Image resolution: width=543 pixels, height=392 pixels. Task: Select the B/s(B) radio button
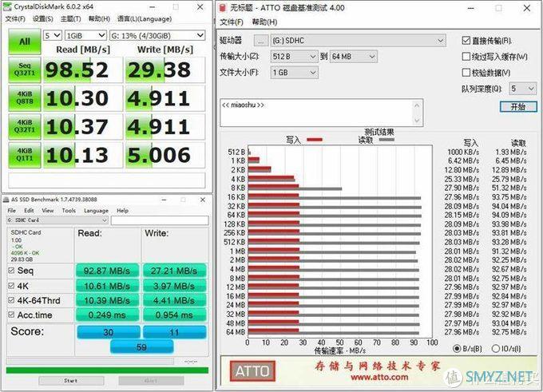pyautogui.click(x=457, y=348)
